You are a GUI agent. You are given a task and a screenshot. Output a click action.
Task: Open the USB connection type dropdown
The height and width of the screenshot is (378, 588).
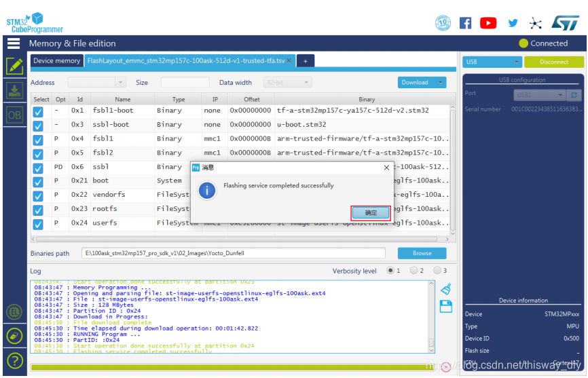pyautogui.click(x=492, y=62)
